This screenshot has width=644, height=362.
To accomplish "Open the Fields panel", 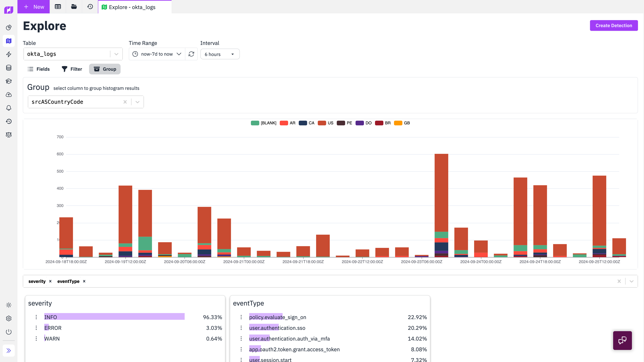I will coord(39,69).
